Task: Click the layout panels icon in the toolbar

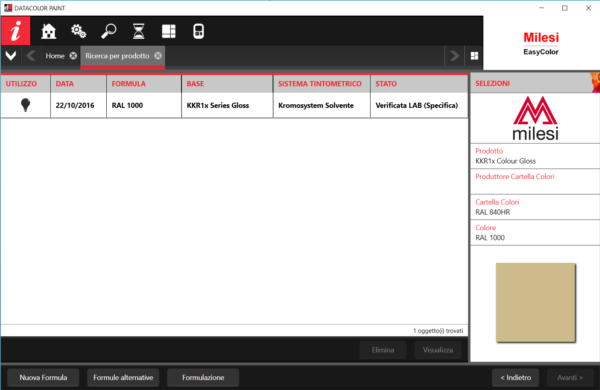Action: pyautogui.click(x=169, y=31)
